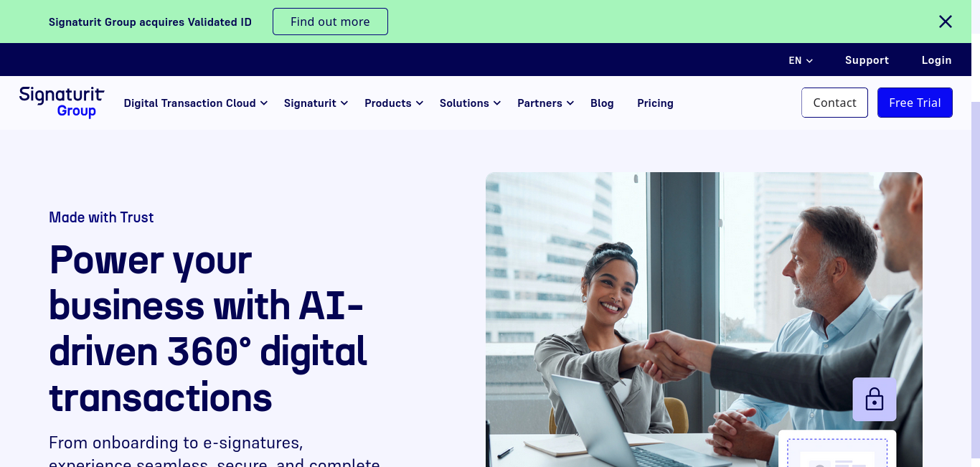
Task: Click the page's vertical scrollbar
Action: pyautogui.click(x=975, y=284)
